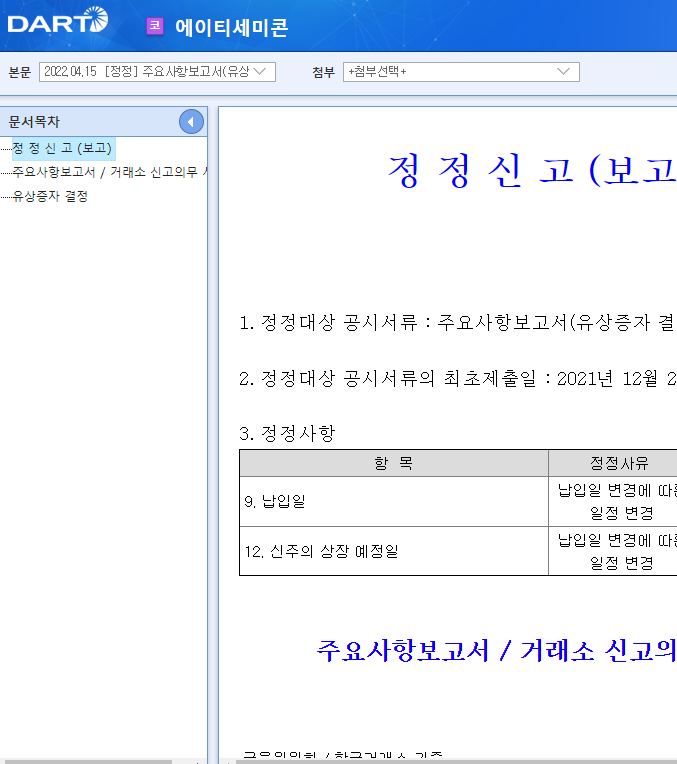Click the 첨부 label
677x764 pixels.
click(x=324, y=72)
